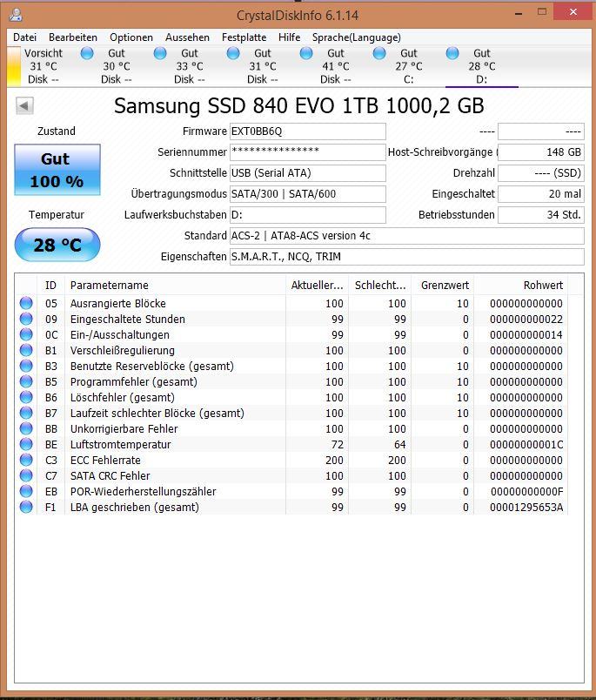The width and height of the screenshot is (596, 700).
Task: Click status orb for SATA CRC Fehler row
Action: click(x=26, y=475)
